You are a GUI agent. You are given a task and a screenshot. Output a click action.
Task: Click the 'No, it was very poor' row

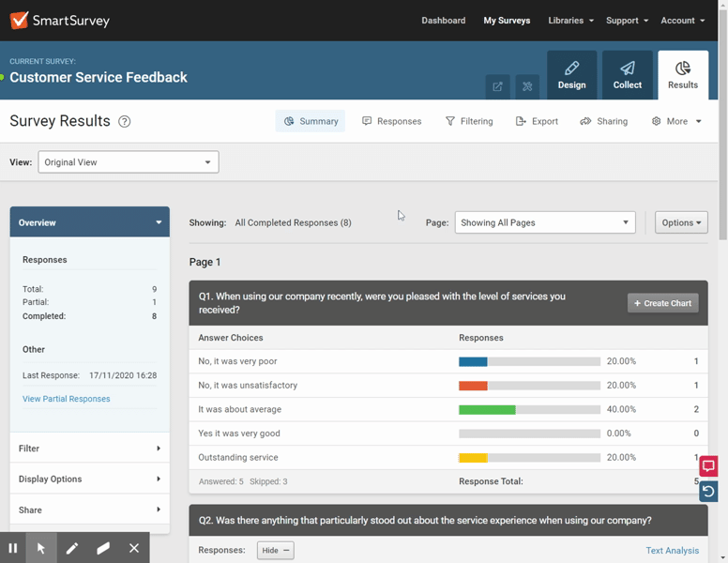coord(448,361)
